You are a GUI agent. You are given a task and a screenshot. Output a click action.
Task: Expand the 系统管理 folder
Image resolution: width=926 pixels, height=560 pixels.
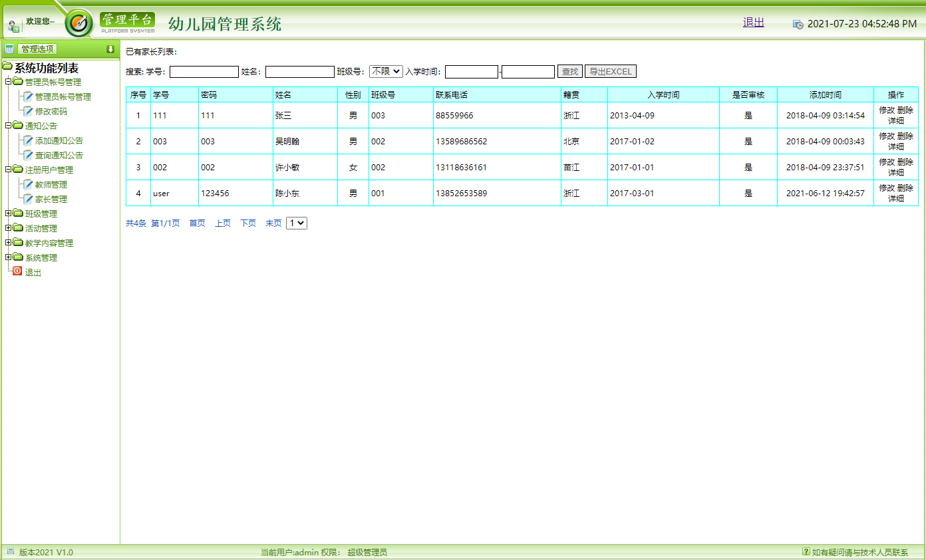click(8, 257)
